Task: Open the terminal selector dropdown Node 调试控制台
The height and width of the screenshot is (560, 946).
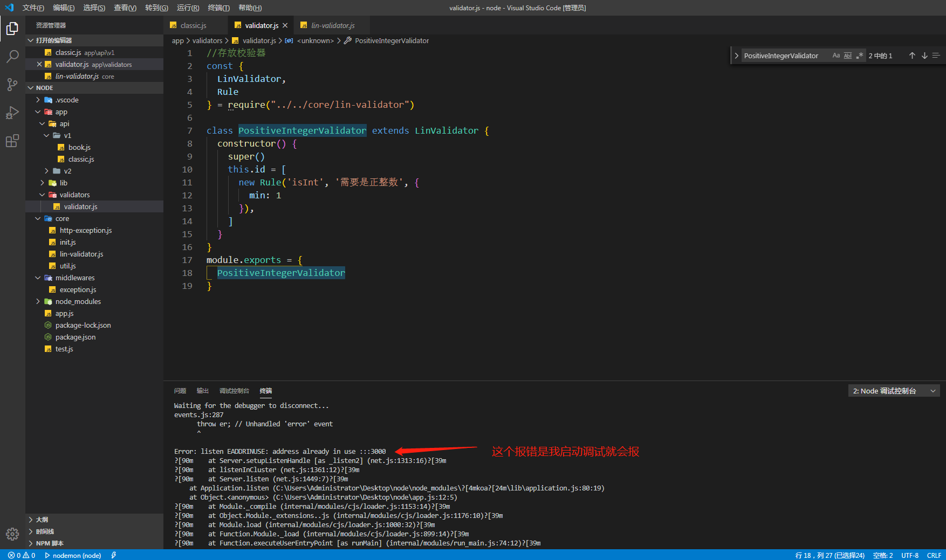Action: pos(894,391)
